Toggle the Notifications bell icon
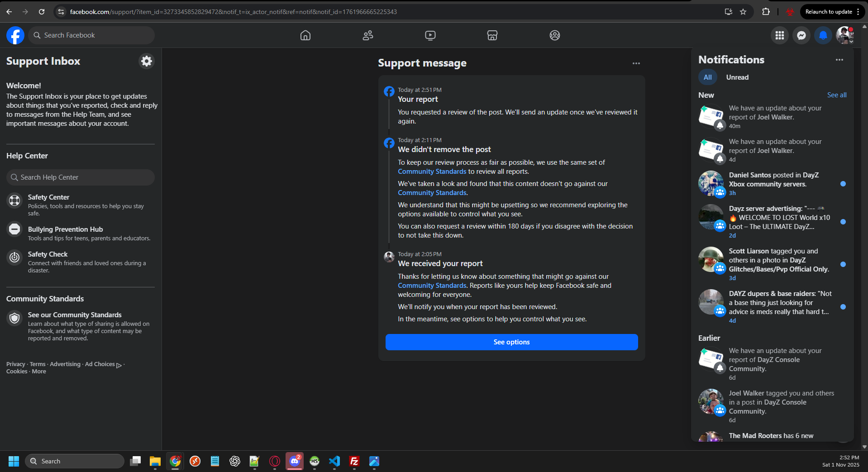This screenshot has width=868, height=472. pyautogui.click(x=823, y=35)
